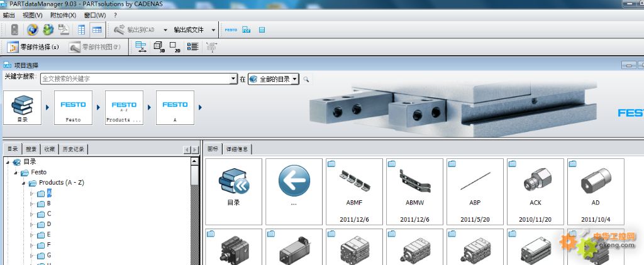Click the magnifier search button
The width and height of the screenshot is (644, 265).
(x=306, y=78)
